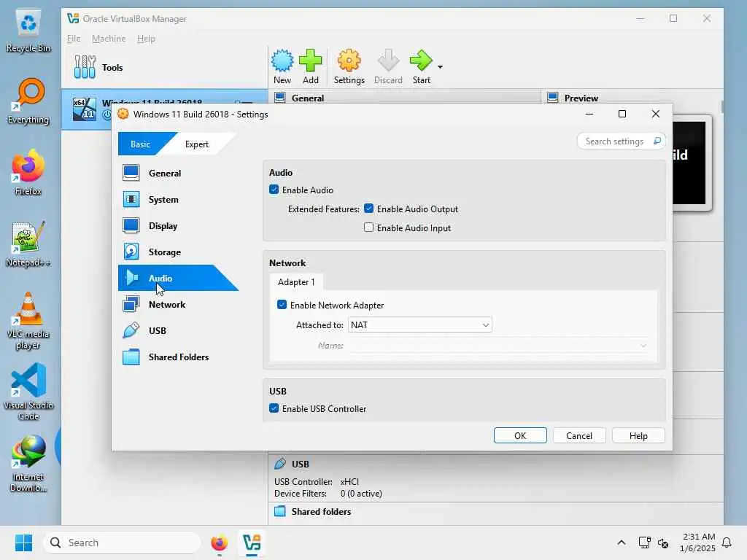
Task: Click the green Start arrow icon
Action: tap(421, 61)
